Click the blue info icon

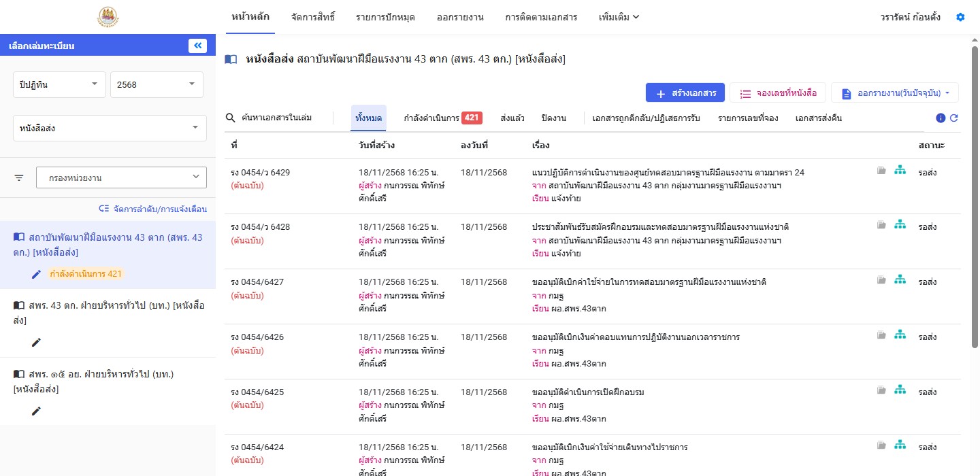coord(941,118)
